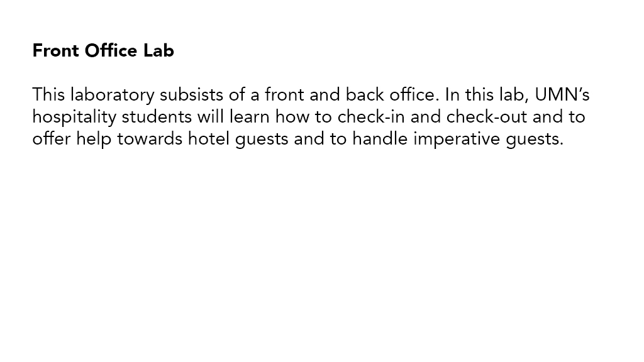Click the word 'This' starting the paragraph

coord(48,94)
